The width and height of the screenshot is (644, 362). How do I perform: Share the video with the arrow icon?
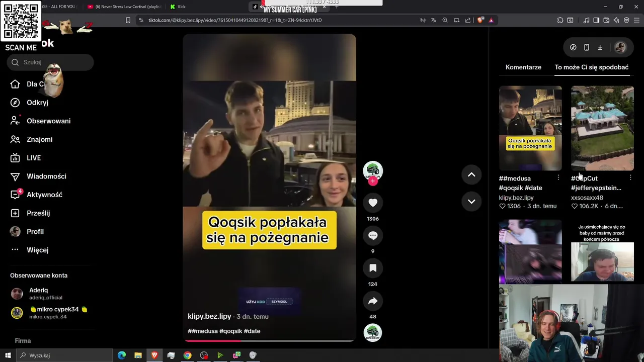[373, 301]
